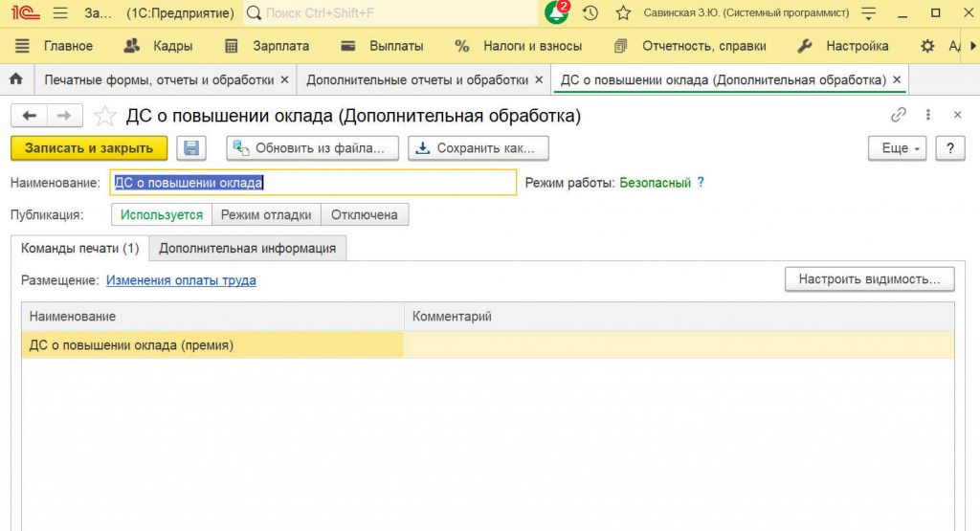Screen dimensions: 980x531
Task: Open the vertical three-dot form menu
Action: (x=927, y=116)
